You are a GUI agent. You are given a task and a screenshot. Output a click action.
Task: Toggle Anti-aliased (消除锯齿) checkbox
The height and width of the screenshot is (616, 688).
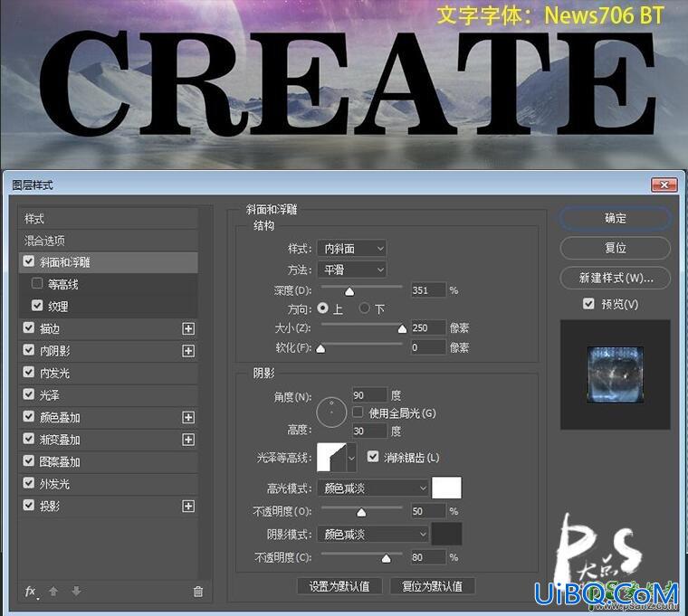pos(373,457)
